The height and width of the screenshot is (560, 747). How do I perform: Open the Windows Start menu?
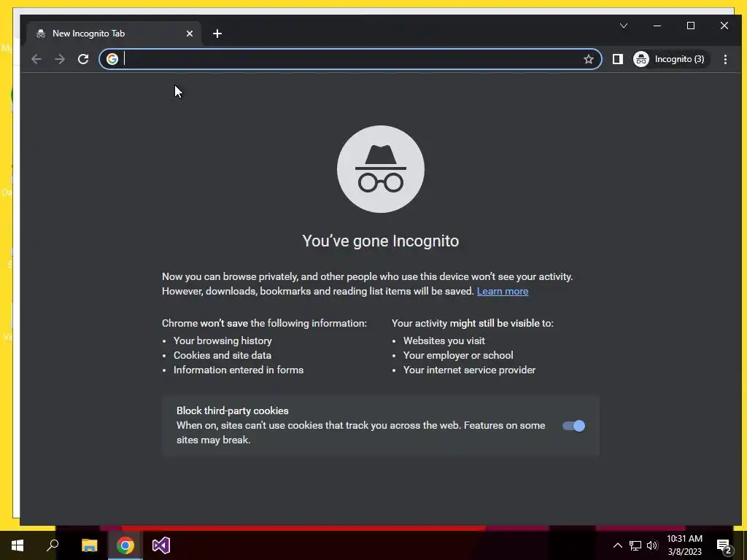coord(18,545)
